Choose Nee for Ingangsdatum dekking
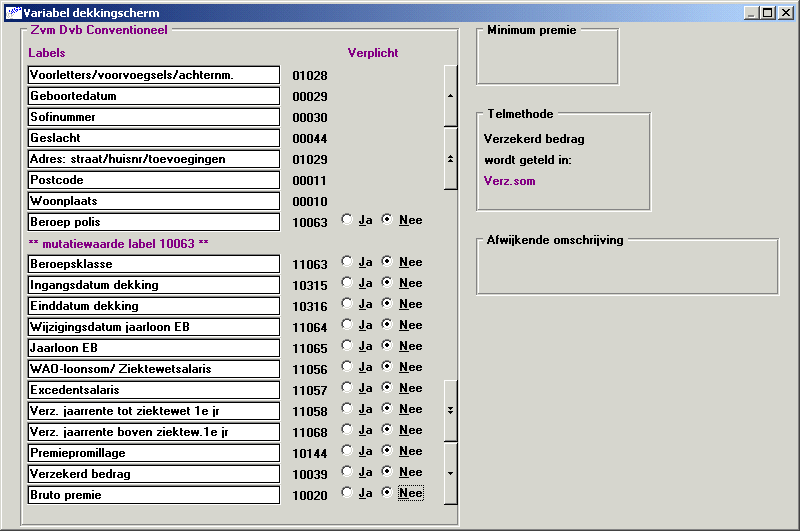The height and width of the screenshot is (531, 800). [389, 283]
